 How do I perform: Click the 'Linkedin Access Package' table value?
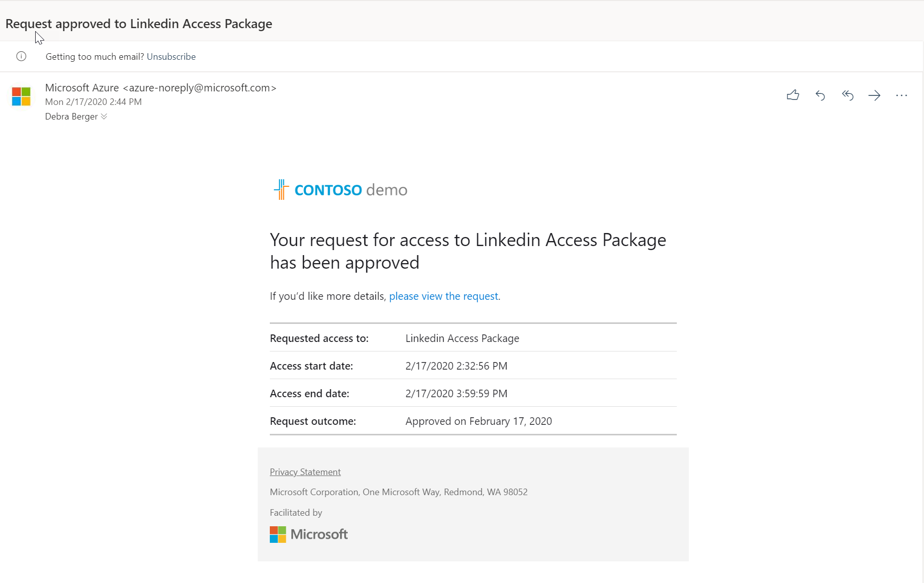462,338
